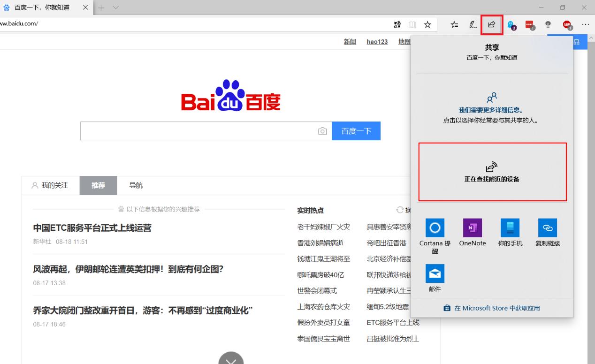
Task: Select the 我的关注 tab
Action: (x=55, y=185)
